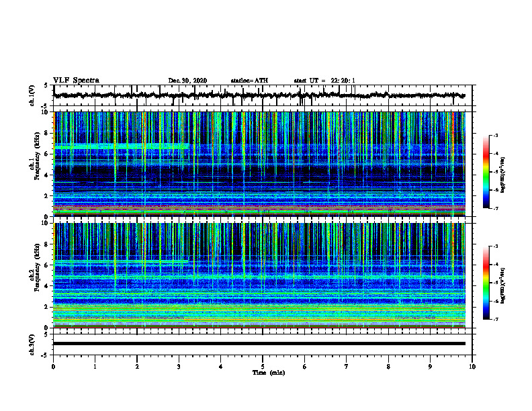Image resolution: width=532 pixels, height=411 pixels.
Task: Click the ch.3 flat voltage trace
Action: tap(259, 344)
